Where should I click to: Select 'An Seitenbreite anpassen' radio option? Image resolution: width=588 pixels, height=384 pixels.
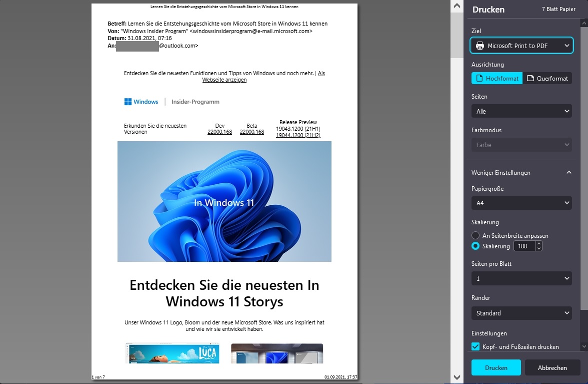[x=476, y=235]
